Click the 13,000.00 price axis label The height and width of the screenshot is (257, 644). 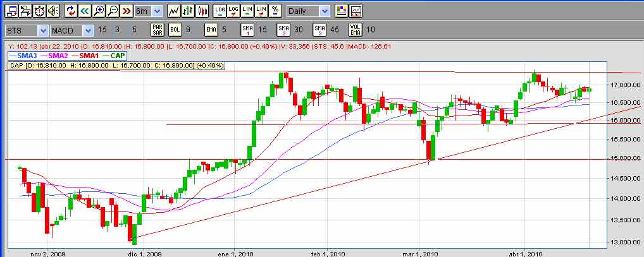click(624, 242)
